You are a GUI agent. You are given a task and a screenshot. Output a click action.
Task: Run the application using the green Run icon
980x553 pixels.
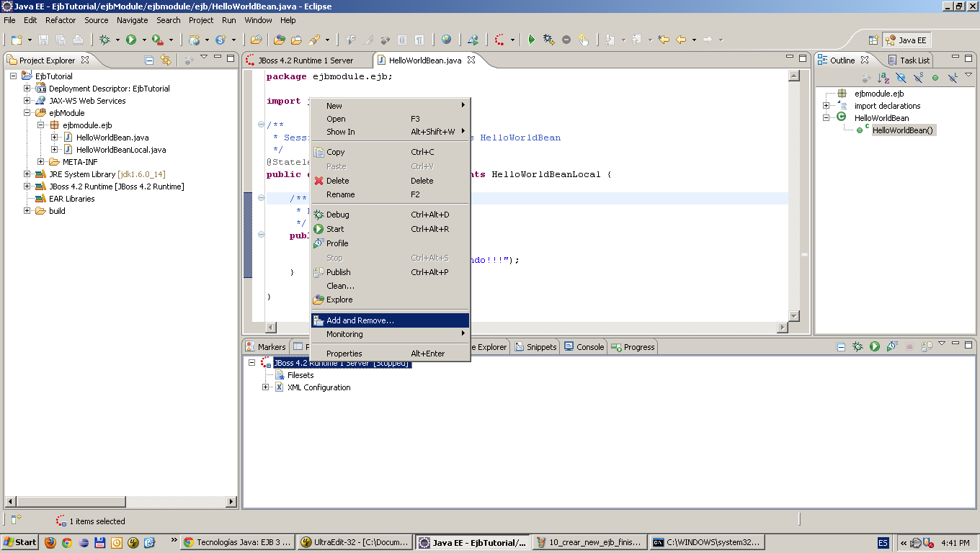129,40
